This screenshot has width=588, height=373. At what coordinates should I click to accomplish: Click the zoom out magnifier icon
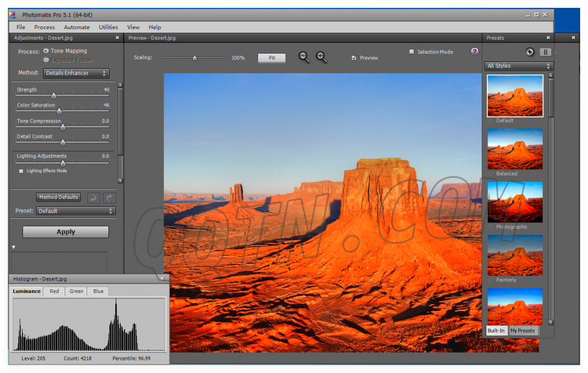(304, 57)
